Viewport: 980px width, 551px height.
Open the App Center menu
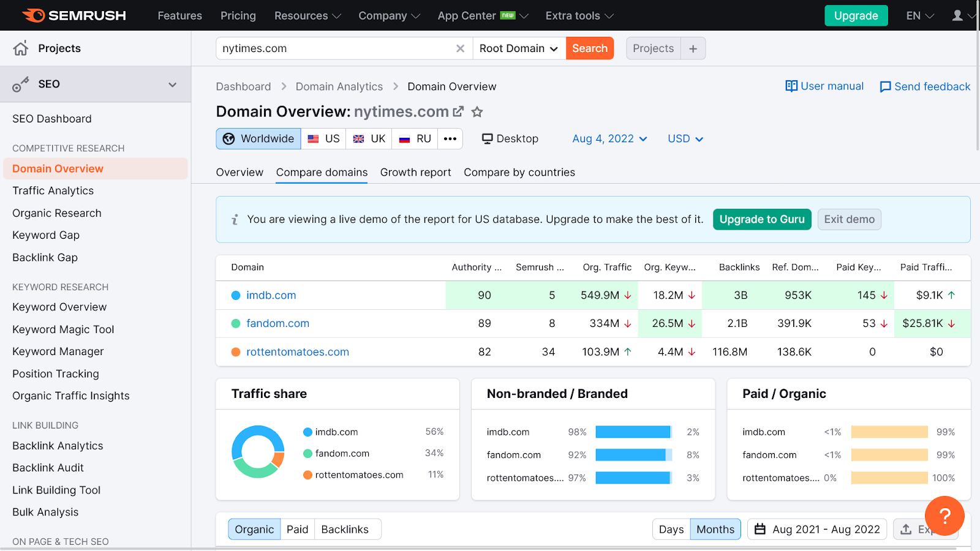483,16
